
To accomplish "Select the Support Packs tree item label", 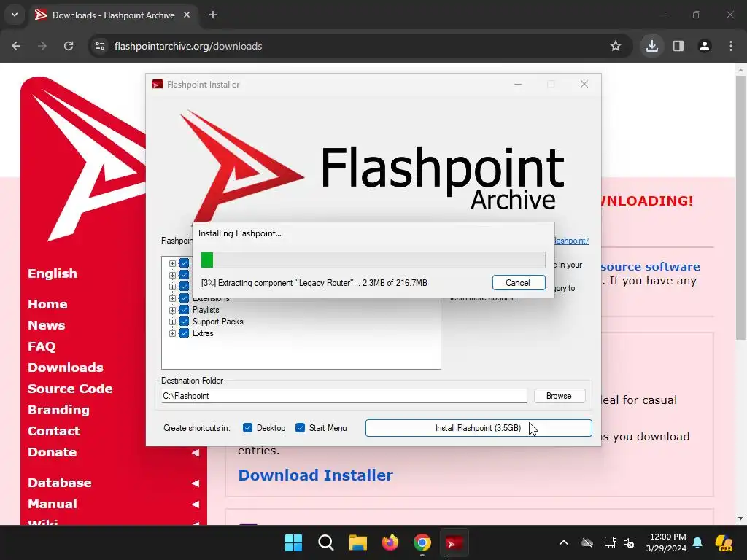I will click(217, 322).
